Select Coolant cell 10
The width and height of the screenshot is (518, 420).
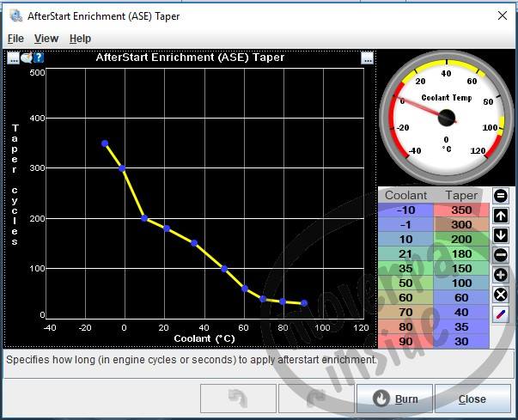[x=405, y=239]
